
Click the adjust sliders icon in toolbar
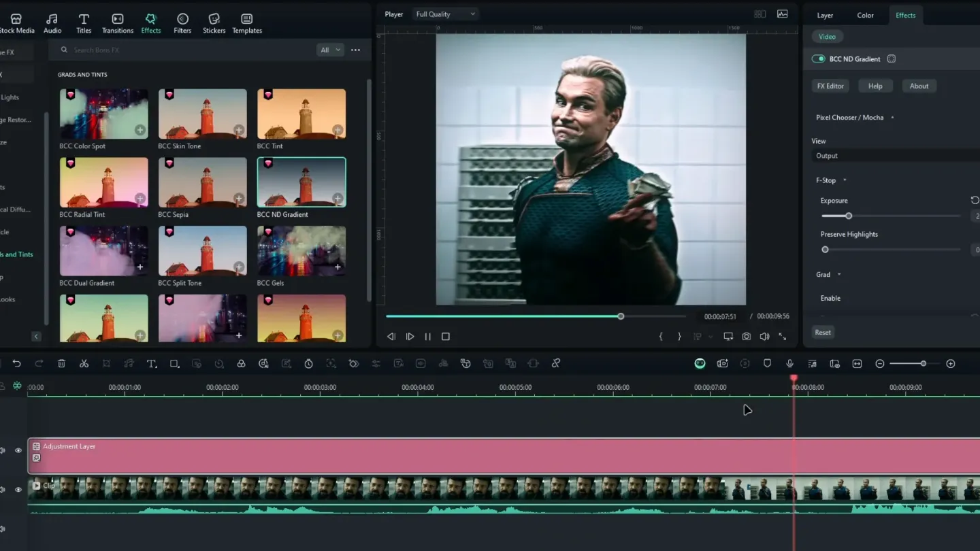pyautogui.click(x=376, y=364)
